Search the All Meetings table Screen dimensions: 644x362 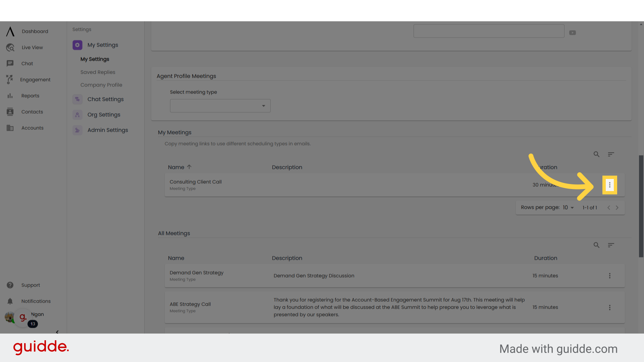[x=596, y=245]
